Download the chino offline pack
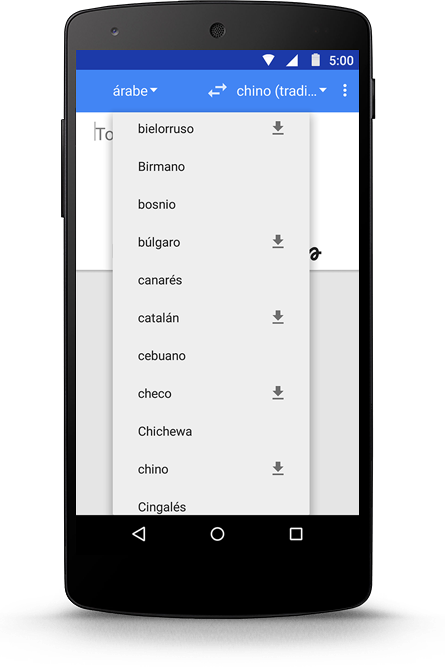 (x=278, y=469)
